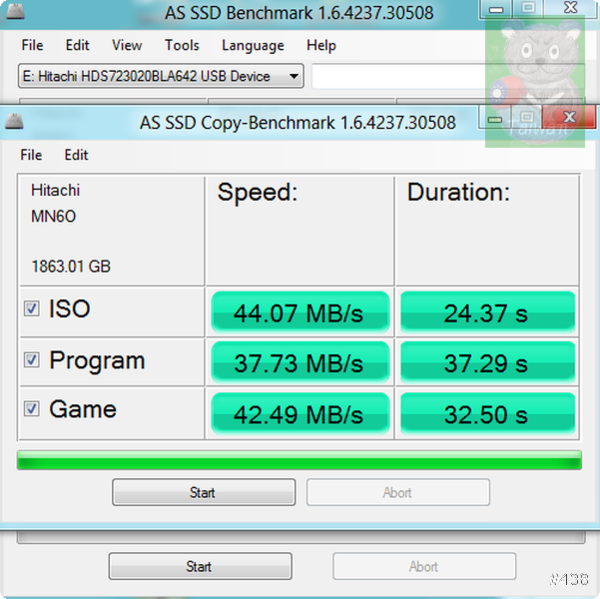This screenshot has height=599, width=600.
Task: Disable the Game test checkbox
Action: [x=32, y=409]
